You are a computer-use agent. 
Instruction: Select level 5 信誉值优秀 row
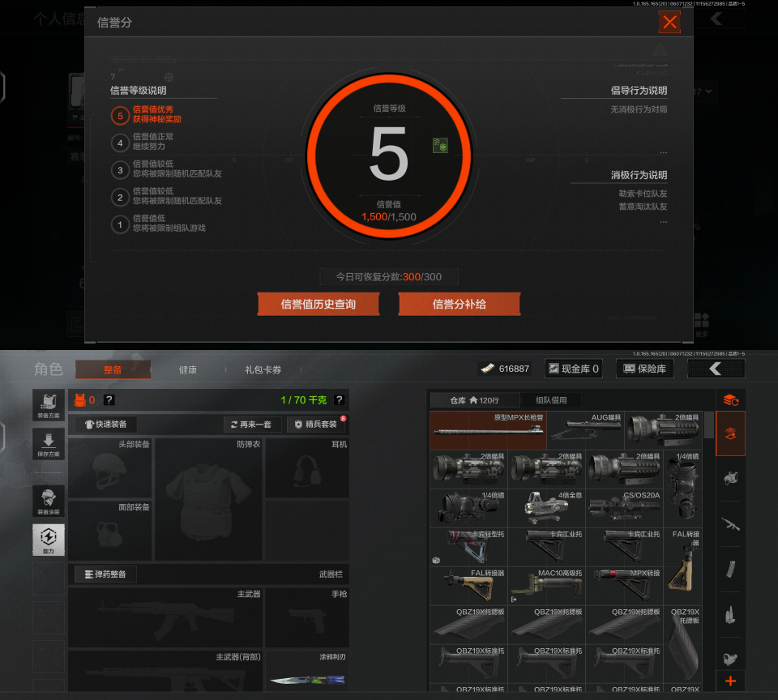point(147,114)
